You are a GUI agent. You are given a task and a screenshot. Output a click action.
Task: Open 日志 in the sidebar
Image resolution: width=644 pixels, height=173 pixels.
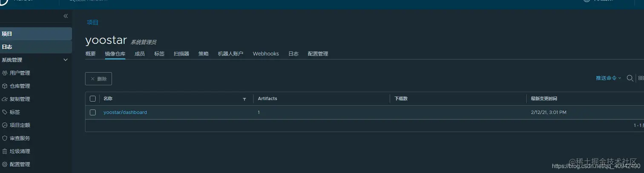click(x=36, y=47)
